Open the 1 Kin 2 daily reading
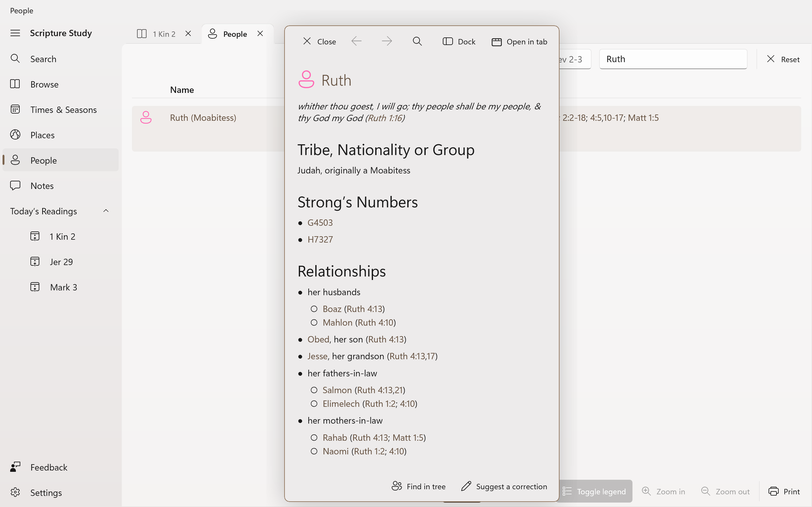812x507 pixels. [x=60, y=237]
